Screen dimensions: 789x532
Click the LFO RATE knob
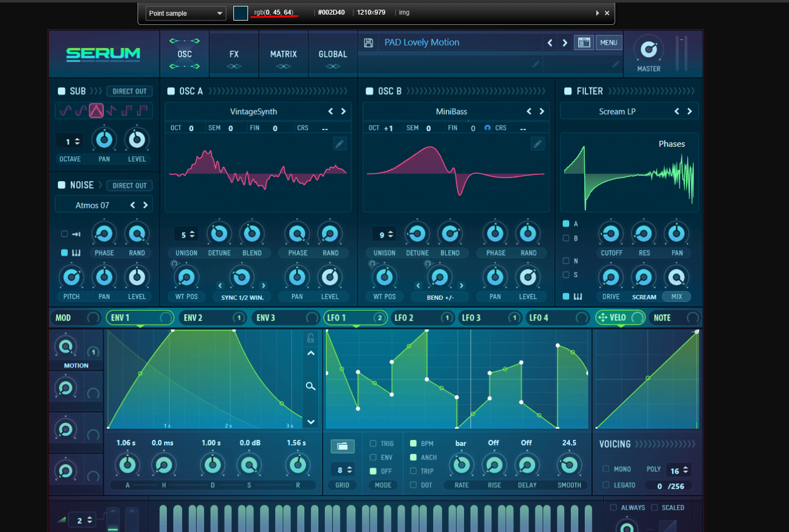[461, 465]
